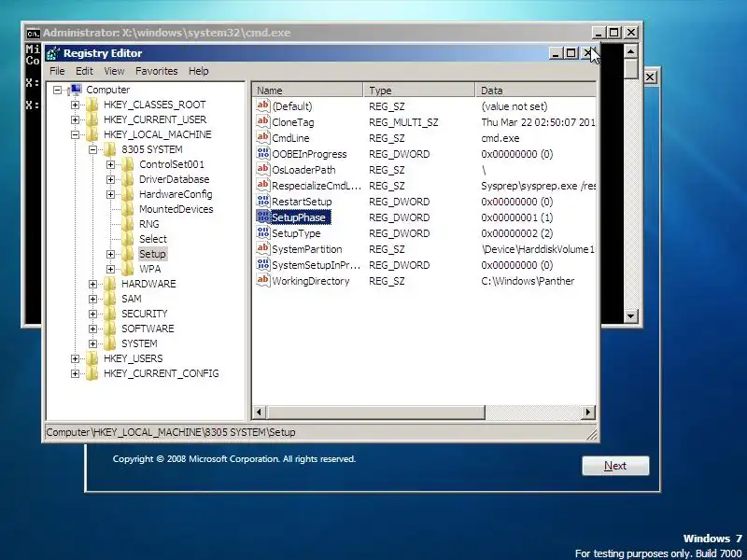Click the value list horizontal scrollbar thumb

[376, 412]
